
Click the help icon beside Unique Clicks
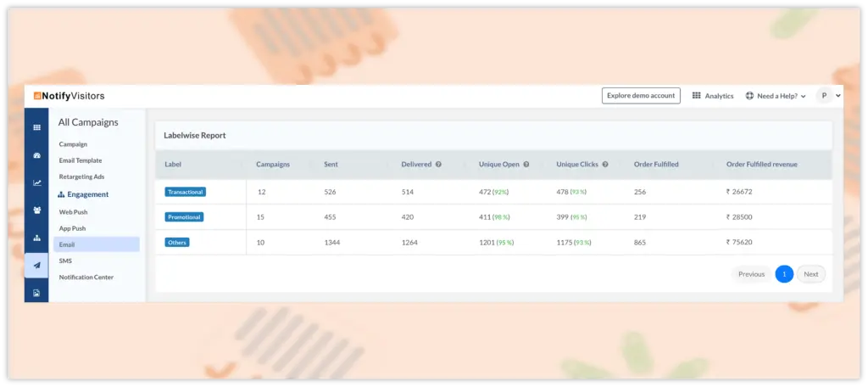pos(605,164)
